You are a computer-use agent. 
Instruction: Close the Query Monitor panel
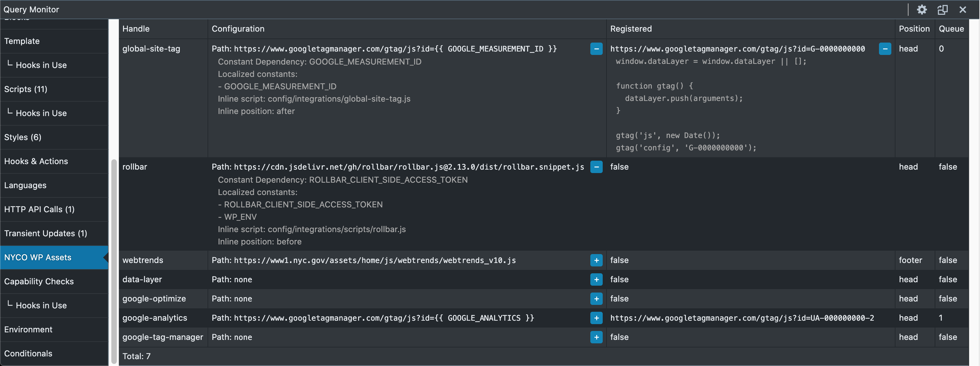click(x=962, y=10)
